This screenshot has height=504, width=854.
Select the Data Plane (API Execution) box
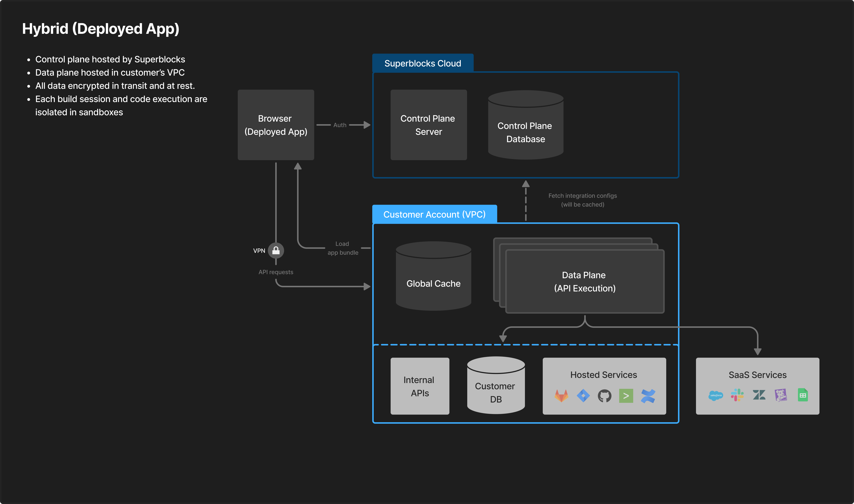(x=585, y=282)
